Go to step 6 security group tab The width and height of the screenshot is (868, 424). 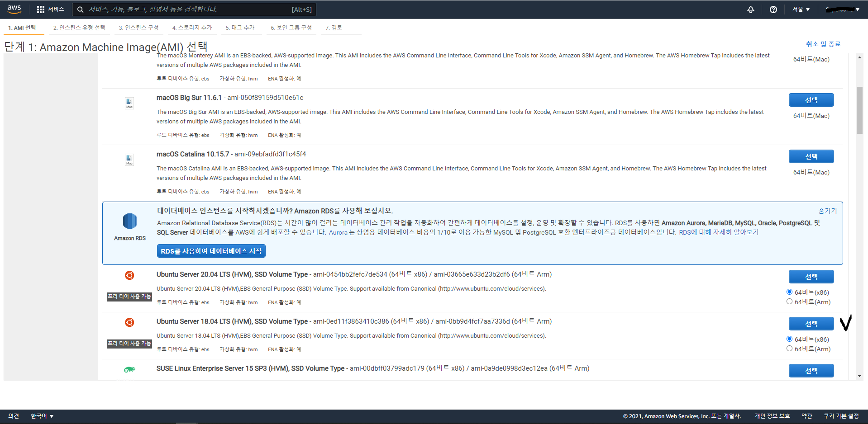tap(291, 28)
